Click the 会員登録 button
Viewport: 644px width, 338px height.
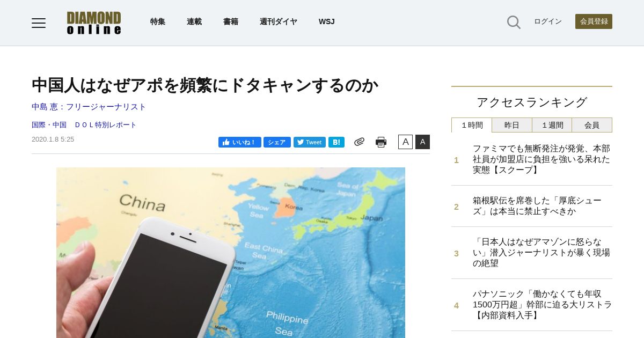coord(594,21)
